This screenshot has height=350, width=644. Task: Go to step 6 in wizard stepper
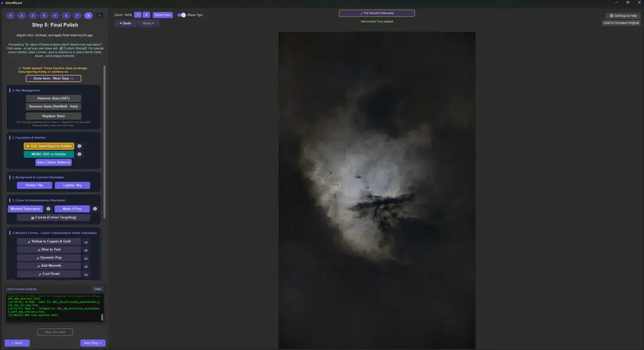pos(65,16)
